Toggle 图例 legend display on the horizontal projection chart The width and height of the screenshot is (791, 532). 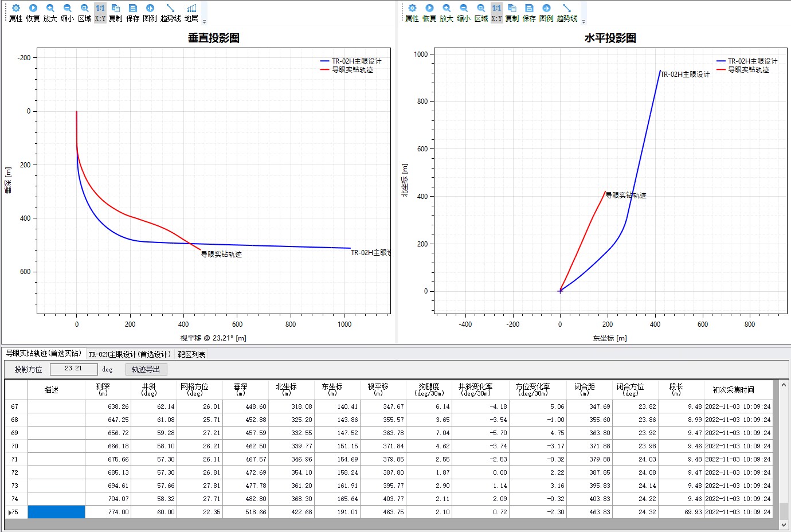tap(546, 13)
